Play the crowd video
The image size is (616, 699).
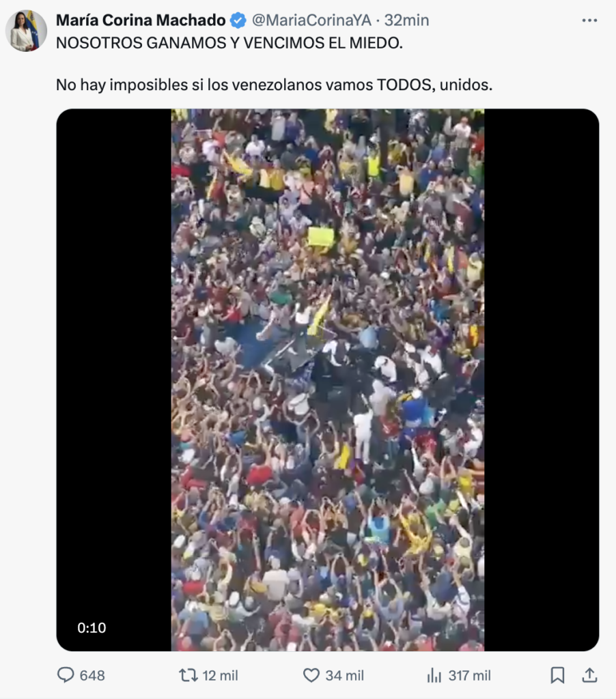click(x=327, y=380)
